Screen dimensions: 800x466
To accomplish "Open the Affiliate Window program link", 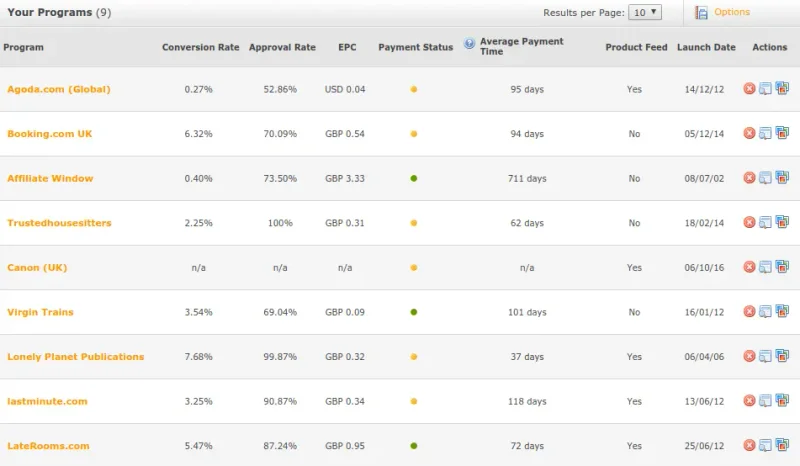I will 50,178.
